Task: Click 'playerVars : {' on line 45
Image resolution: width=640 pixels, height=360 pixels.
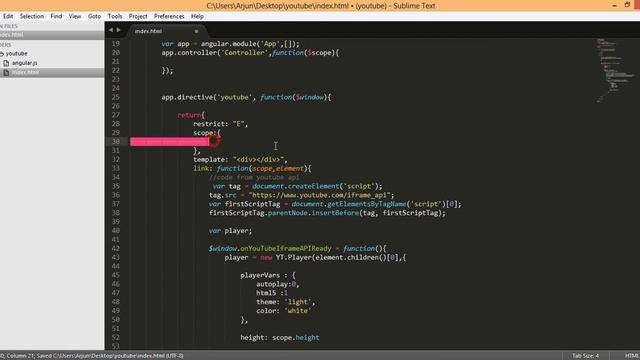Action: tap(268, 275)
